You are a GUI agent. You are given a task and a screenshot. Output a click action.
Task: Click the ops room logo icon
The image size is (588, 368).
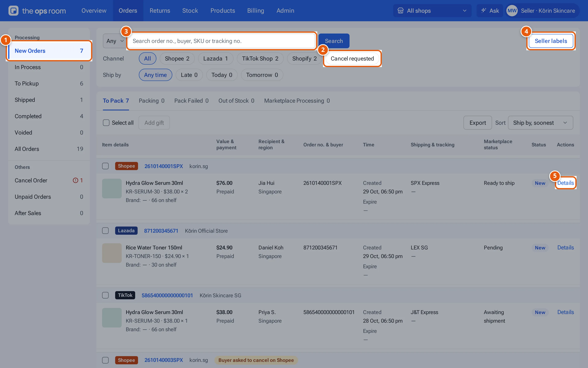pos(13,10)
